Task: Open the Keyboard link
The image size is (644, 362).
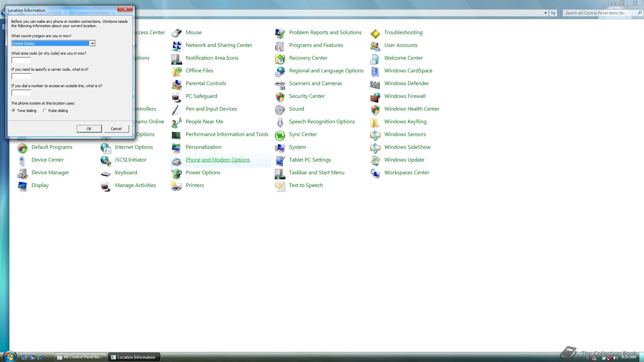Action: coord(126,173)
